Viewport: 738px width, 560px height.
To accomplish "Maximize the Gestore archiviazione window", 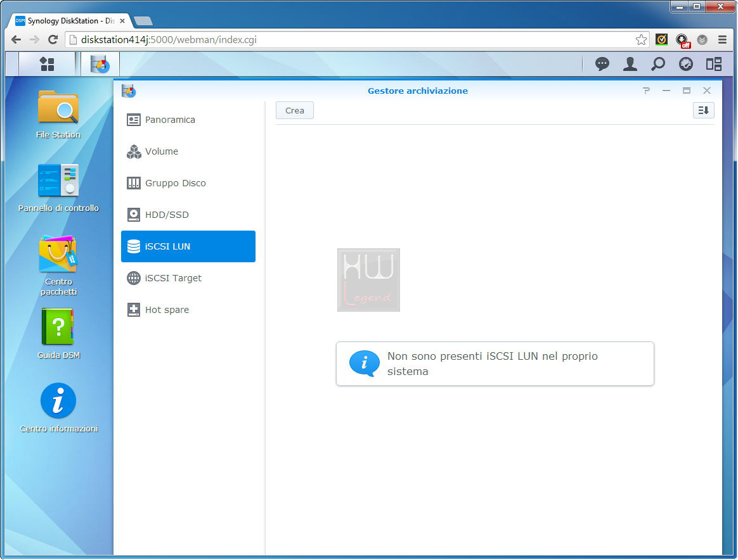I will 687,91.
